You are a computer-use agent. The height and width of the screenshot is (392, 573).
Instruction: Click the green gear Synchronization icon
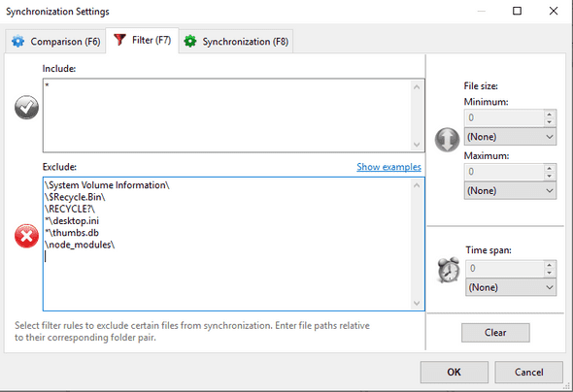(190, 42)
